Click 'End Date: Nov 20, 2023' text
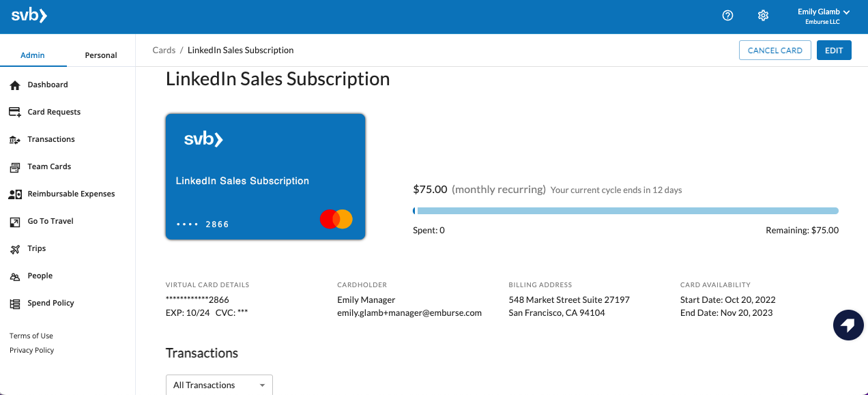 (x=727, y=313)
